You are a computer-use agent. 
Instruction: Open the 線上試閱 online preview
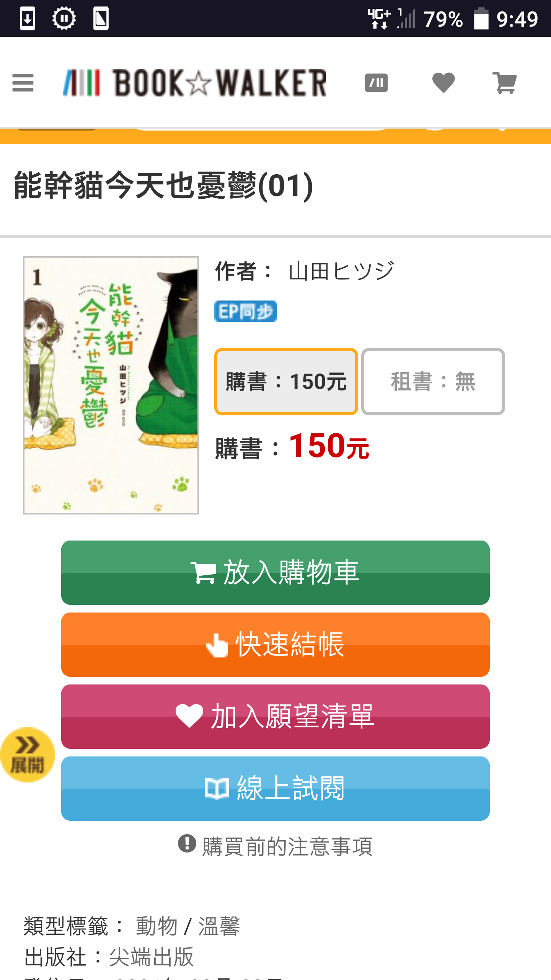click(275, 789)
